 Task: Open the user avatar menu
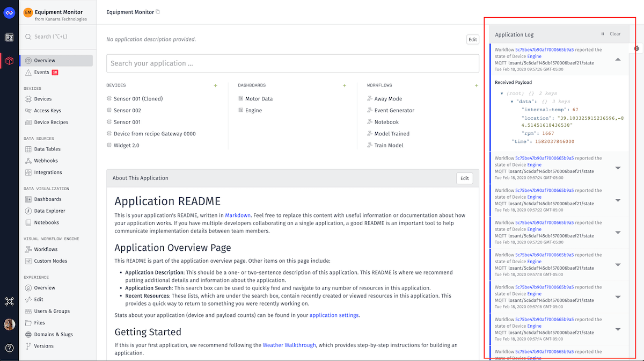coord(9,324)
